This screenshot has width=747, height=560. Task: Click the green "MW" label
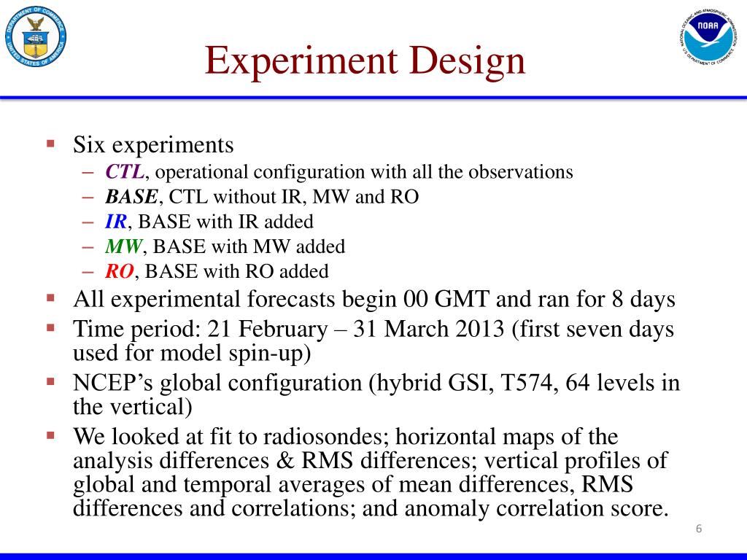(x=123, y=246)
